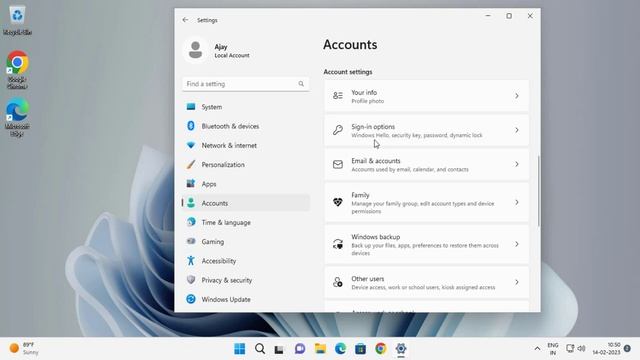This screenshot has width=640, height=360.
Task: Click the Apps icon in sidebar
Action: (191, 183)
